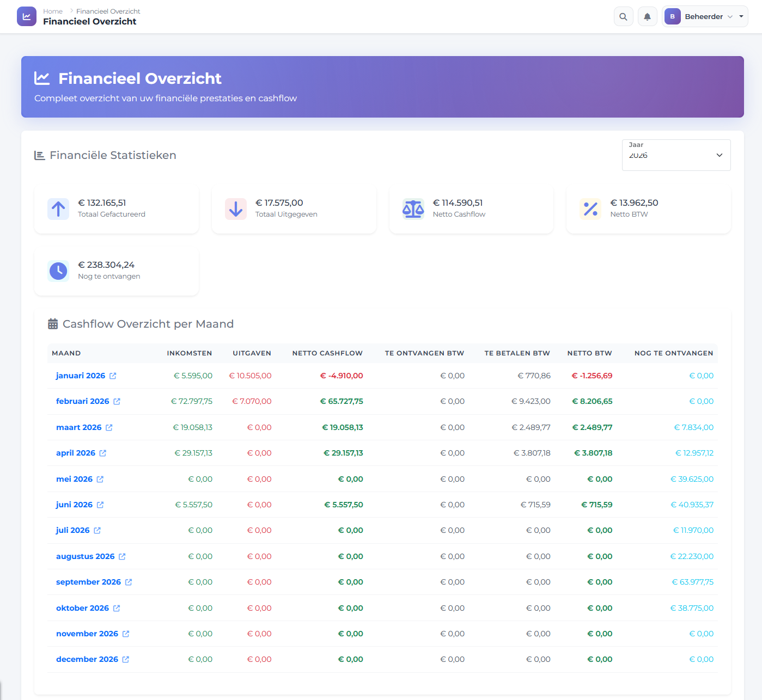This screenshot has height=700, width=762.
Task: Click the juni 2026 month link
Action: (x=74, y=505)
